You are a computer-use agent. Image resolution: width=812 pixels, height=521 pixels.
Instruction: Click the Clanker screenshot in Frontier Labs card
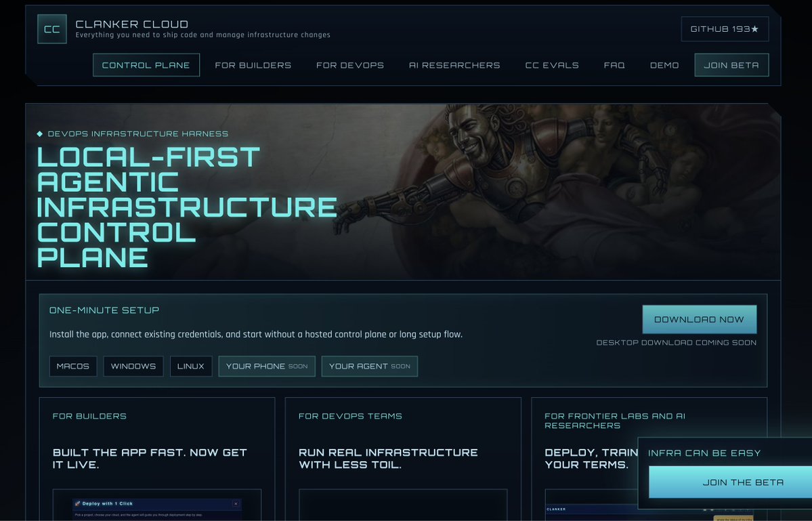[x=591, y=505]
